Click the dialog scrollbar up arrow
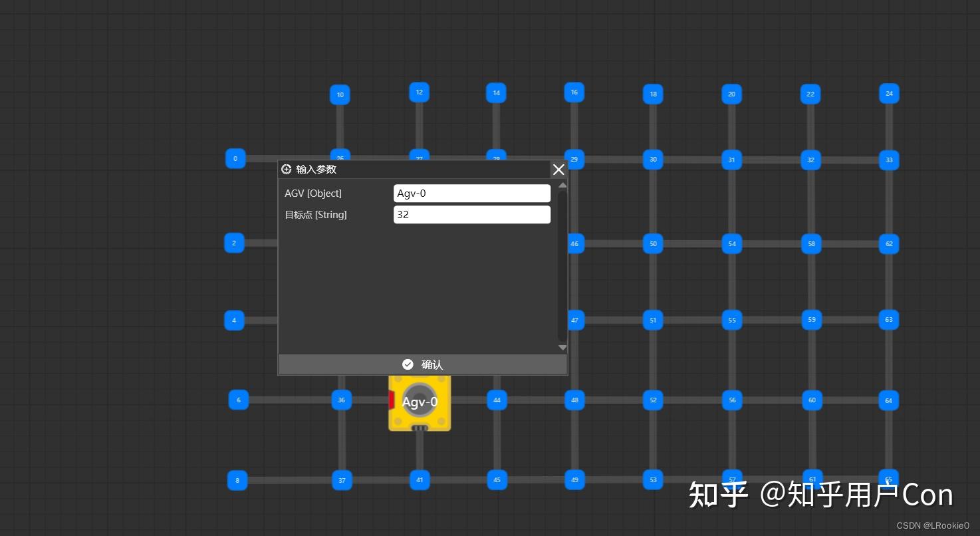 (x=562, y=185)
